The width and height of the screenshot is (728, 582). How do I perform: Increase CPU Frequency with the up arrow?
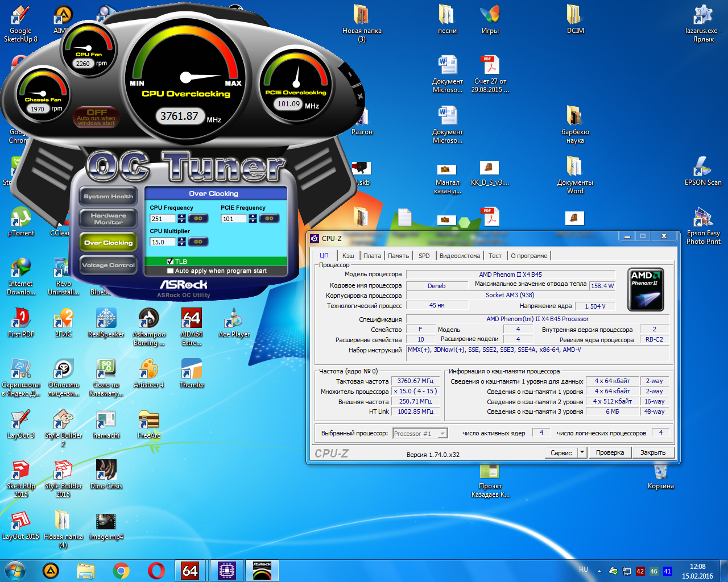(181, 216)
